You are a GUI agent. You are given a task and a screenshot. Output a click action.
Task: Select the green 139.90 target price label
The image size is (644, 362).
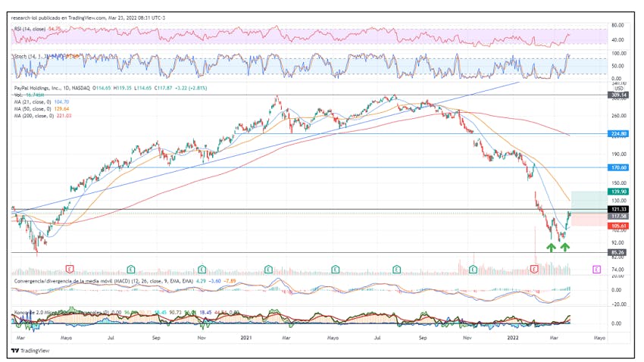tap(618, 192)
